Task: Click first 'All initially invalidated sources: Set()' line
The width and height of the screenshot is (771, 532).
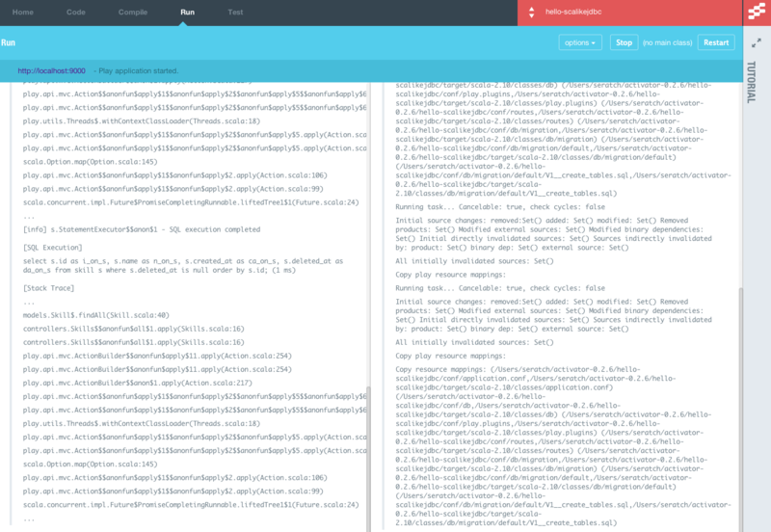Action: (474, 261)
